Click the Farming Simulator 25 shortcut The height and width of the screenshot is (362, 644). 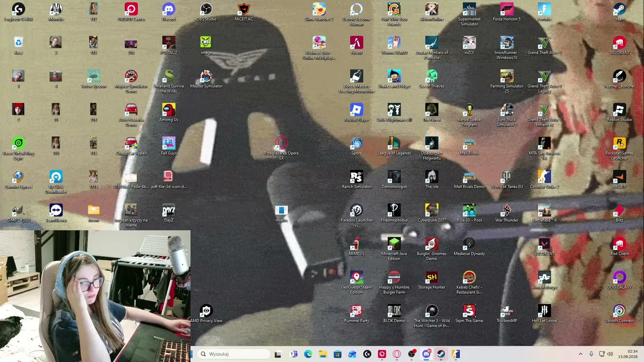pos(507,81)
